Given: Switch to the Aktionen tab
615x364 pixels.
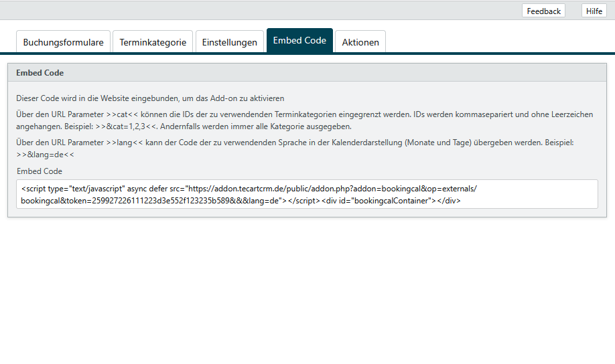Looking at the screenshot, I should pos(360,41).
